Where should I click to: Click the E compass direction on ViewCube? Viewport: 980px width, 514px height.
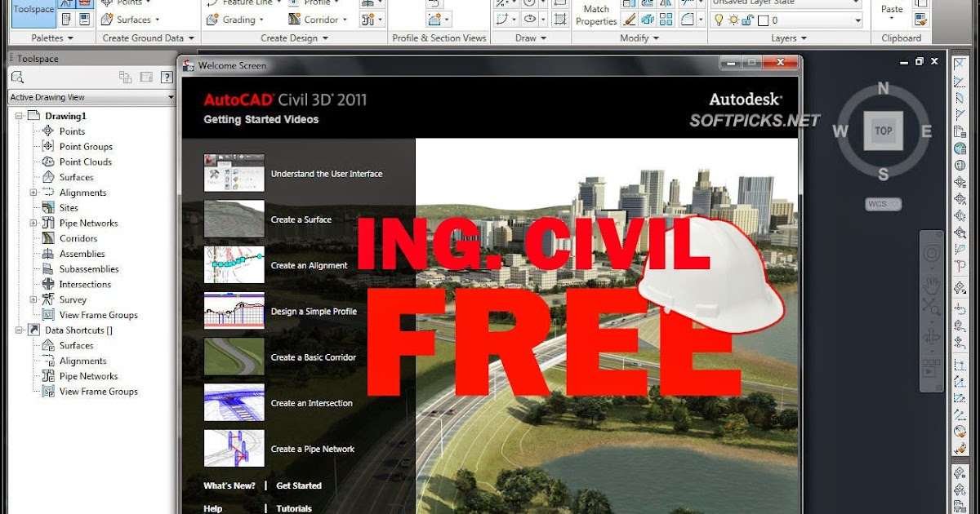[x=926, y=131]
